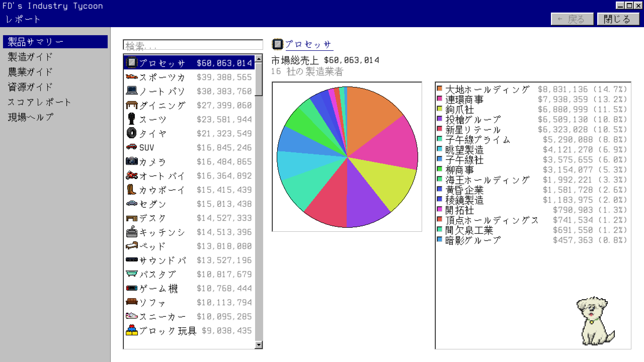
Task: Select the toy blocks icon
Action: 131,330
